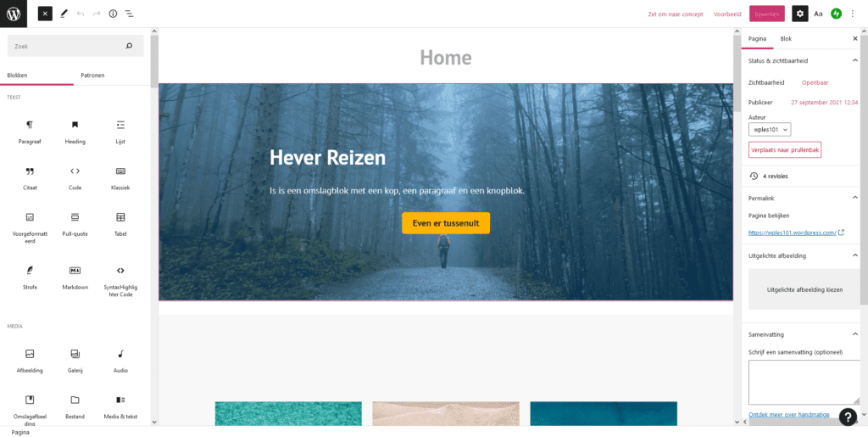Screen dimensions: 868x437
Task: Click Verplaats naar prullenbak button
Action: [784, 149]
